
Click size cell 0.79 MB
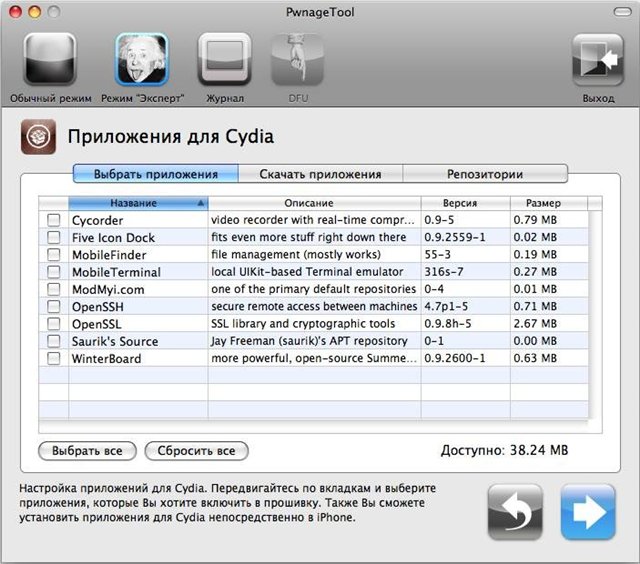point(535,220)
